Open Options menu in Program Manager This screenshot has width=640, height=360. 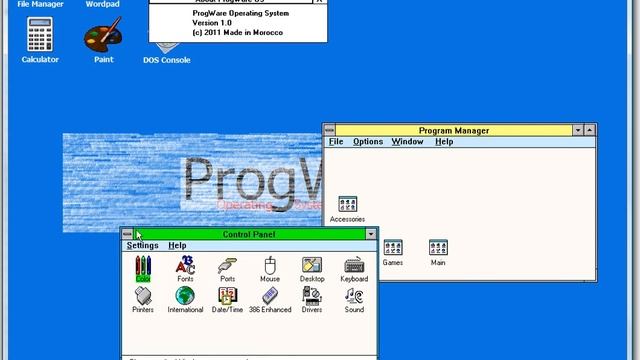pyautogui.click(x=368, y=142)
